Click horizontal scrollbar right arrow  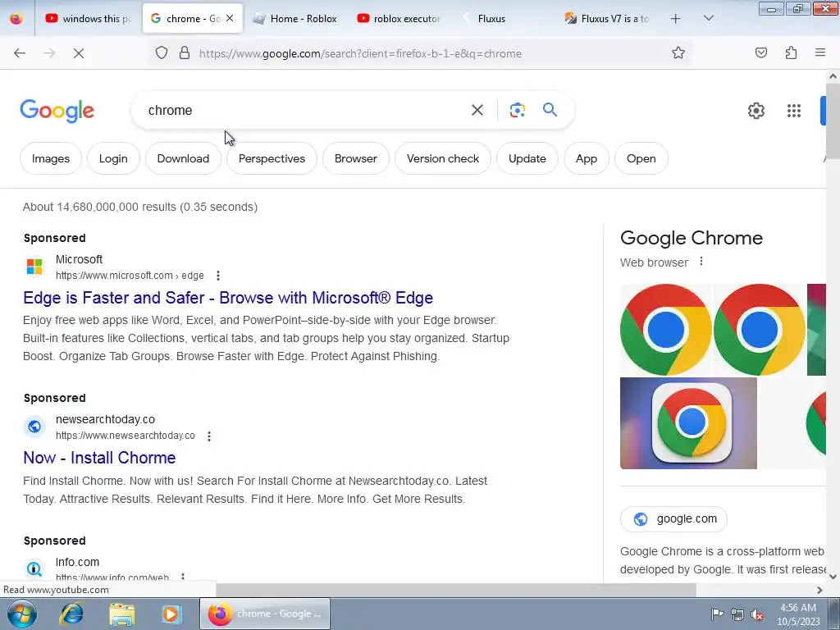[819, 590]
